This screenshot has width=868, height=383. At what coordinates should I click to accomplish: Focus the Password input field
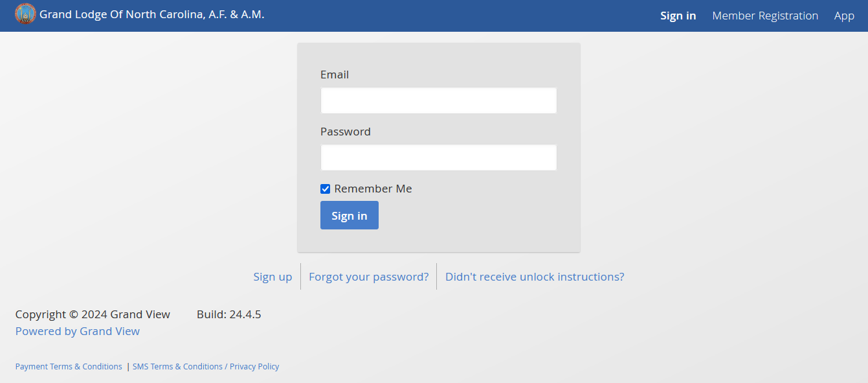438,157
